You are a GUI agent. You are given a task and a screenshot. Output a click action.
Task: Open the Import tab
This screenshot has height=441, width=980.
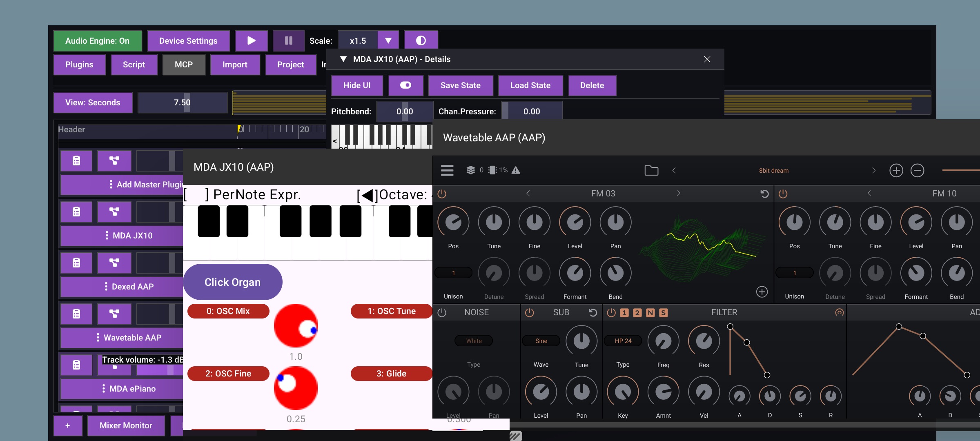click(x=235, y=65)
